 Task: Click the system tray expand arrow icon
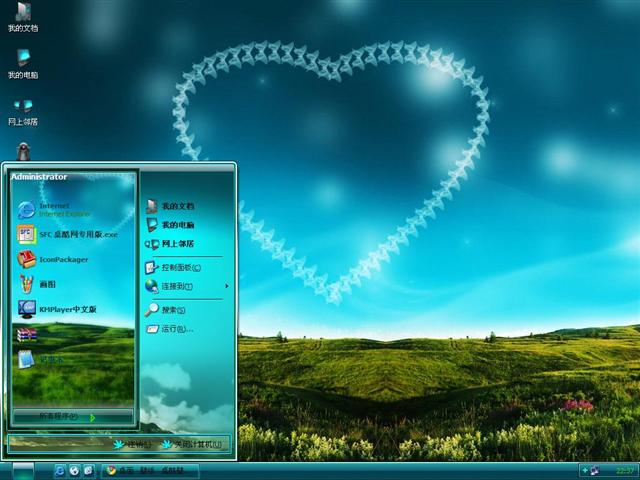tap(585, 471)
